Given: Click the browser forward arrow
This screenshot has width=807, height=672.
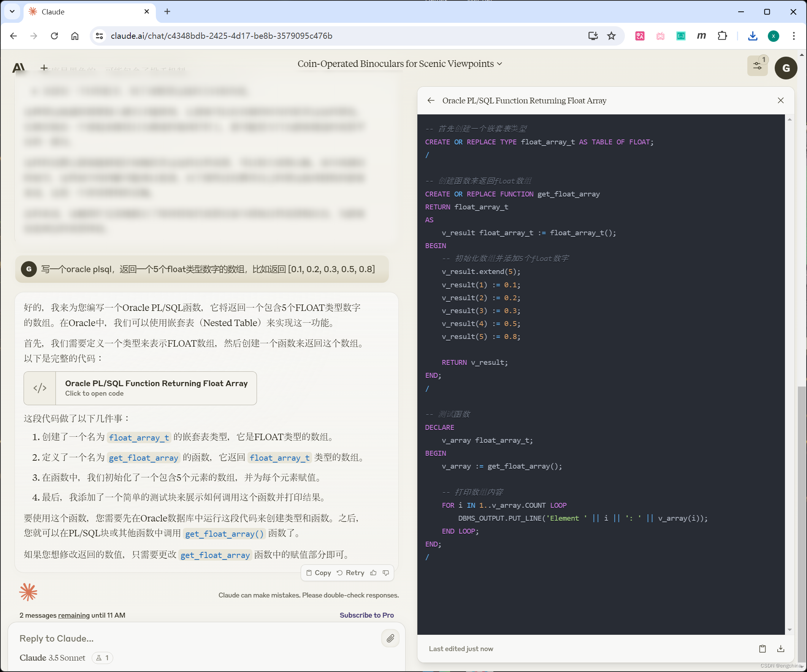Looking at the screenshot, I should point(34,36).
